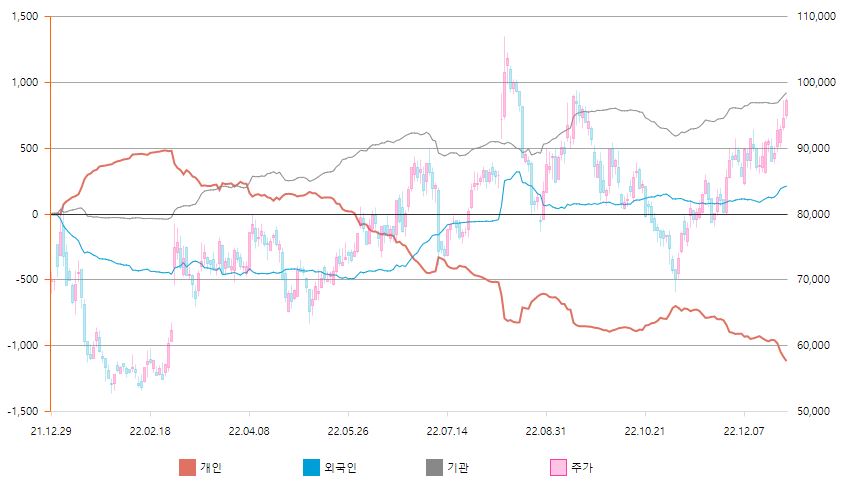Viewport: 846px width, 486px height.
Task: Click the pink 주가 legend color swatch
Action: (x=558, y=467)
